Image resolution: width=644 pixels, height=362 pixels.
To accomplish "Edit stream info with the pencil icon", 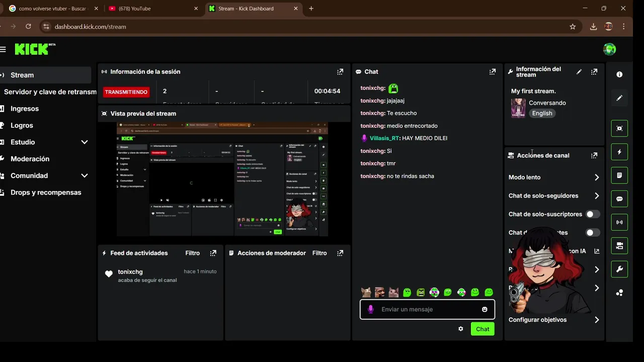I will [x=579, y=72].
